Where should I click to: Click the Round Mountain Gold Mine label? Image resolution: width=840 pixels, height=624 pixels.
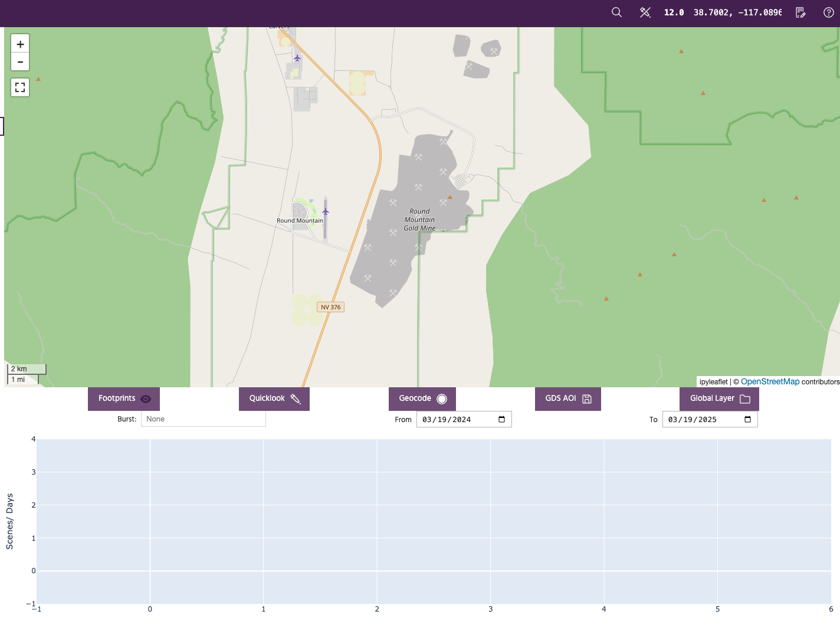coord(419,220)
